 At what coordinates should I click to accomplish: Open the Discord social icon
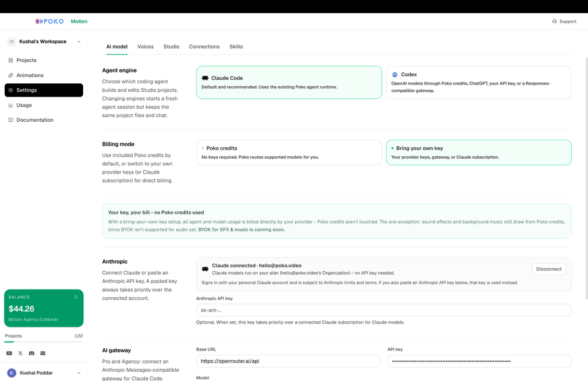point(32,353)
